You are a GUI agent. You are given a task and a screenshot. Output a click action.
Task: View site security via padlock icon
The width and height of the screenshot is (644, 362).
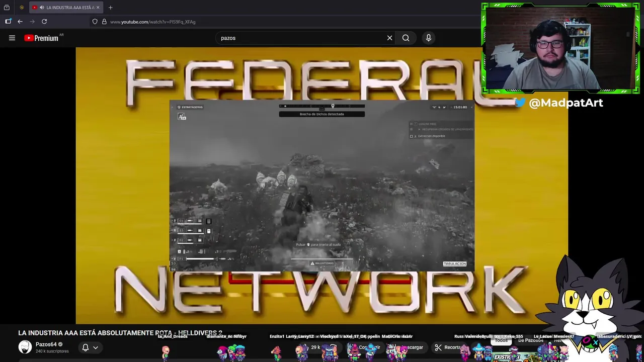pyautogui.click(x=104, y=22)
